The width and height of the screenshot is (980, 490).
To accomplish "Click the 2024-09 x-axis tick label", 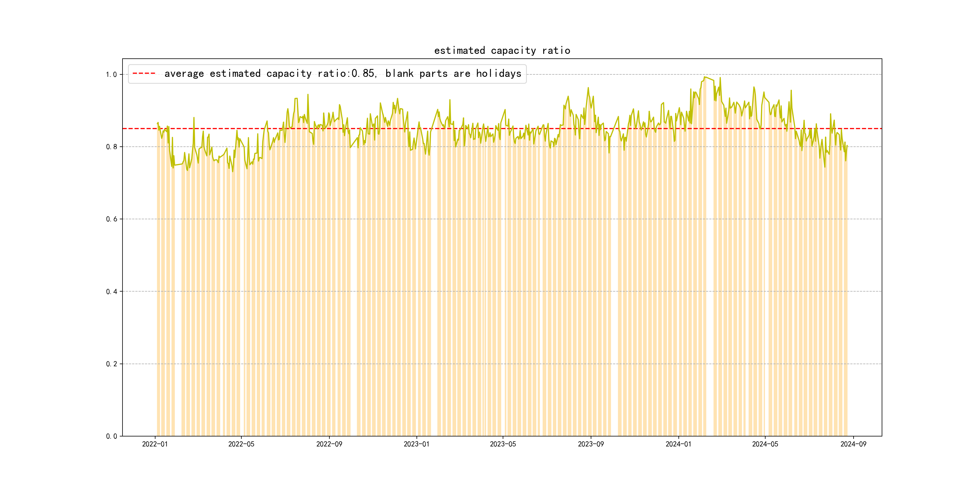I will 853,444.
